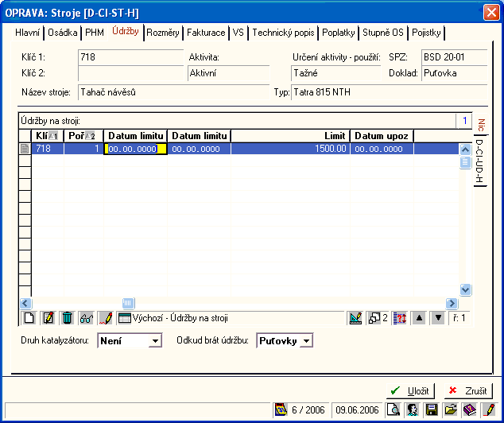Screen dimensions: 504x423
Task: Click the empty Klíč 2 field
Action: [x=130, y=73]
